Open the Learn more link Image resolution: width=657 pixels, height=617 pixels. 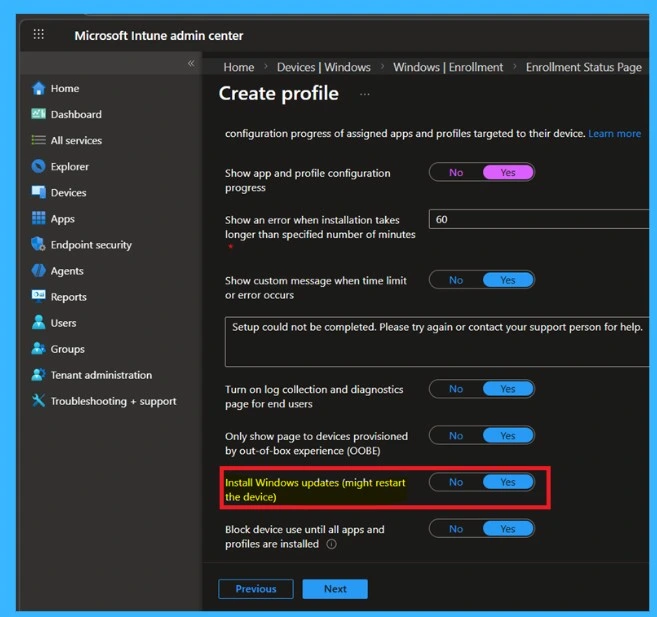click(615, 134)
